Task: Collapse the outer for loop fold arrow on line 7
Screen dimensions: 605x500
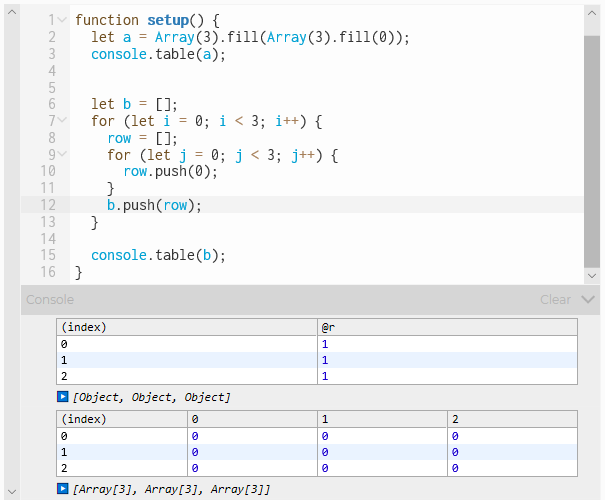Action: coord(62,120)
